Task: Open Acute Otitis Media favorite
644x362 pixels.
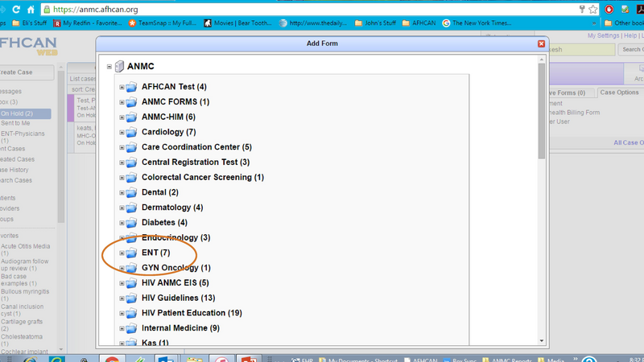Action: [26, 249]
